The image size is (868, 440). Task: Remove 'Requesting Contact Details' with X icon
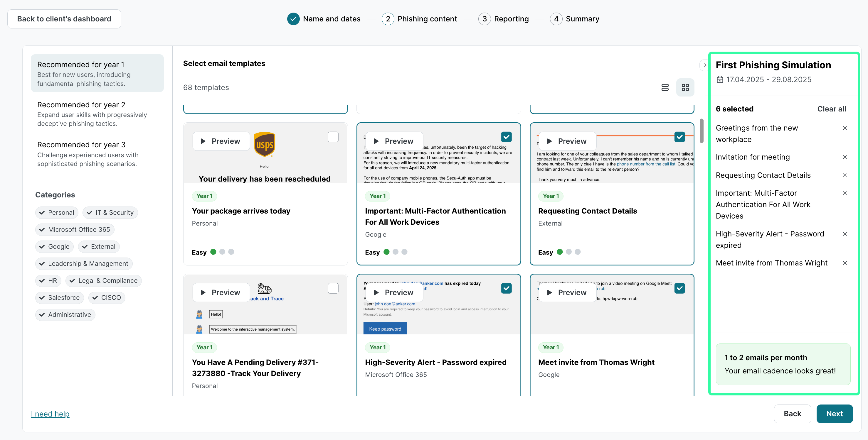tap(845, 175)
